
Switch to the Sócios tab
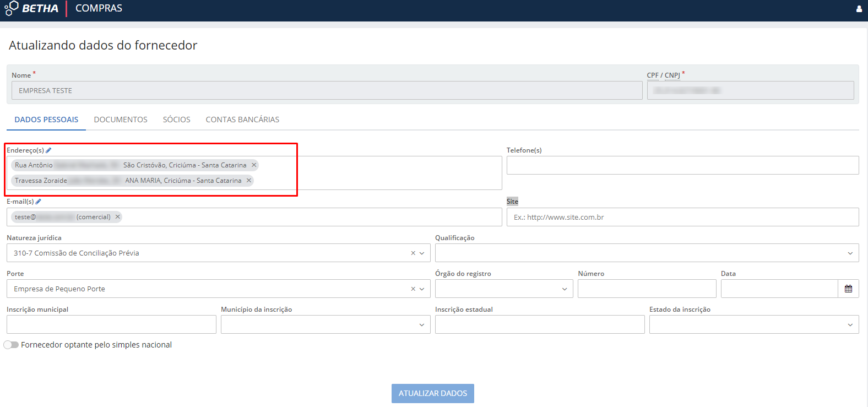coord(177,120)
